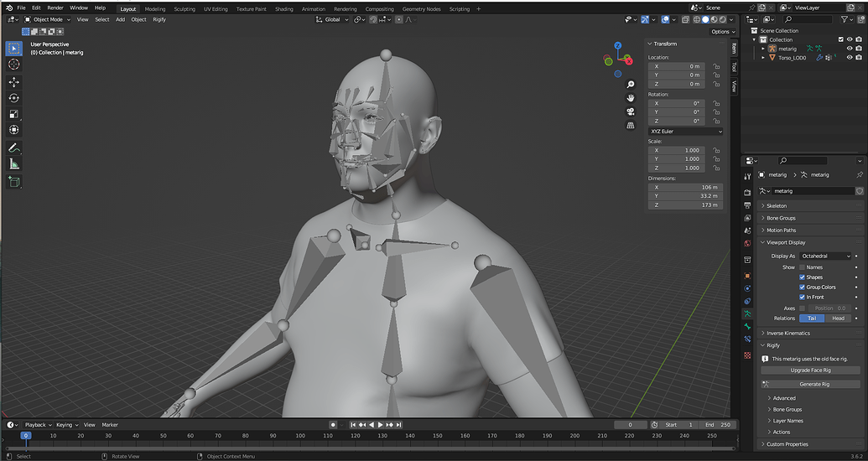The image size is (868, 461).
Task: Select the Select Box tool
Action: pyautogui.click(x=14, y=48)
